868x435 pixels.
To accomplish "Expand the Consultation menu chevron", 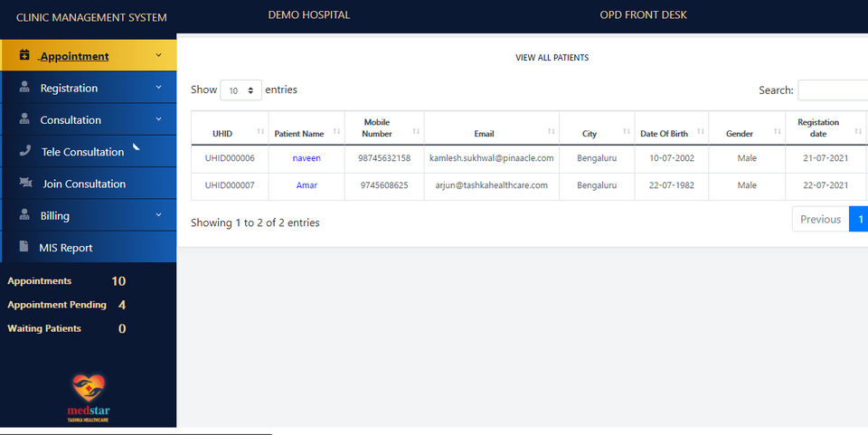I will click(159, 119).
